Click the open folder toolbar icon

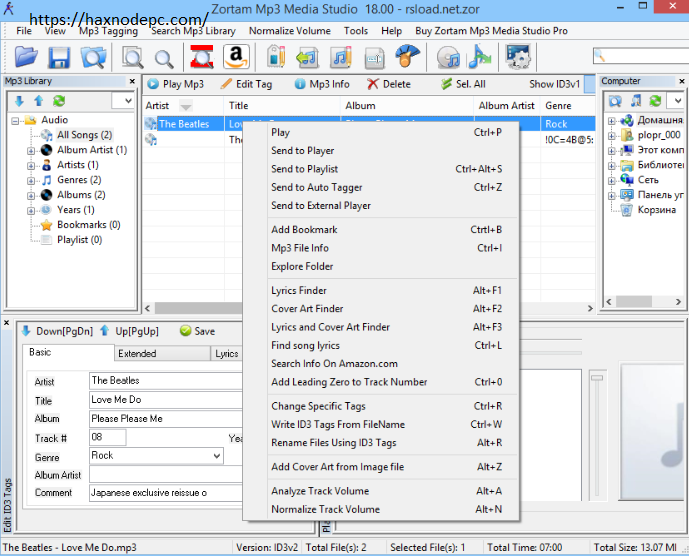(25, 57)
